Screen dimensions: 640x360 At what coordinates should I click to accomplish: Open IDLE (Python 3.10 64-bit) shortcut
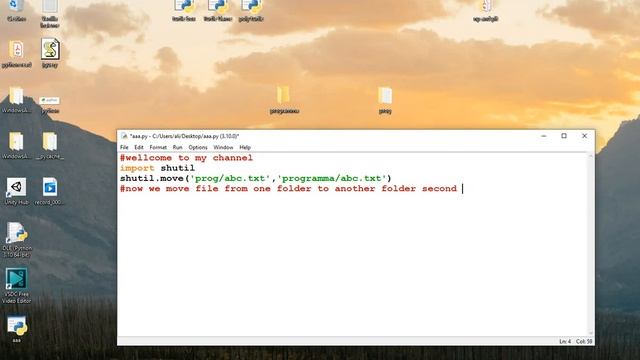[16, 240]
